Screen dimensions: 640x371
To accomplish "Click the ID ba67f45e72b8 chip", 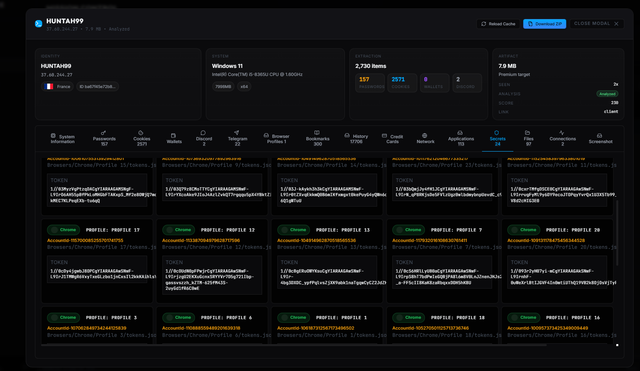I will click(98, 87).
